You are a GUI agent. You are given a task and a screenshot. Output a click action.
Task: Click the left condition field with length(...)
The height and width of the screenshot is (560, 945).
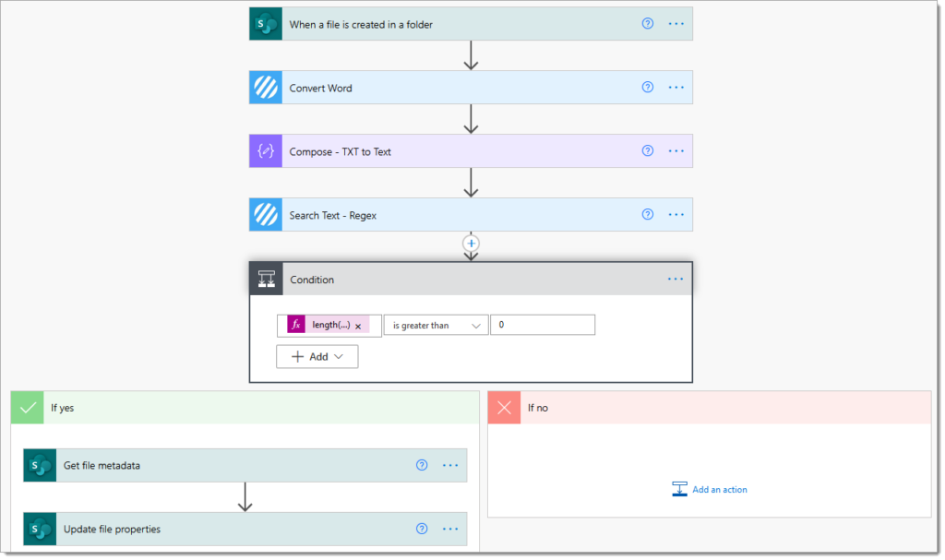pos(329,326)
